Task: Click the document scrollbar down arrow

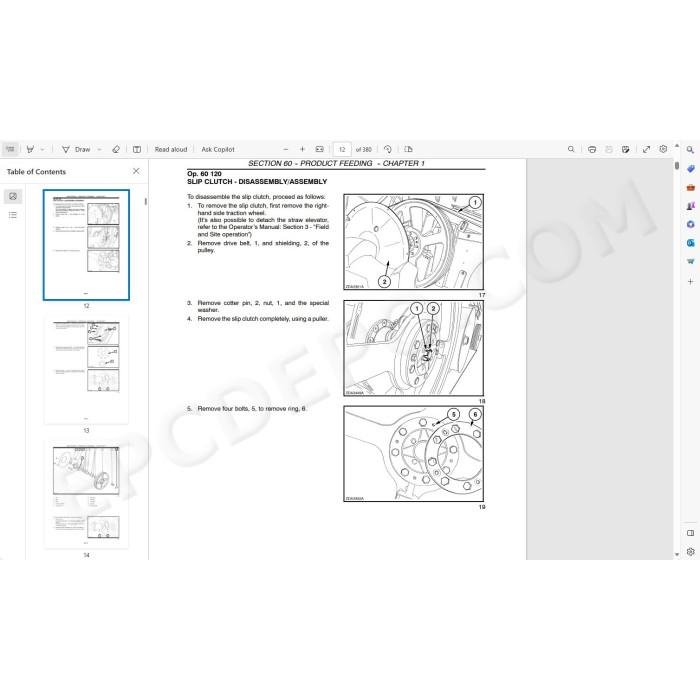Action: (x=677, y=554)
